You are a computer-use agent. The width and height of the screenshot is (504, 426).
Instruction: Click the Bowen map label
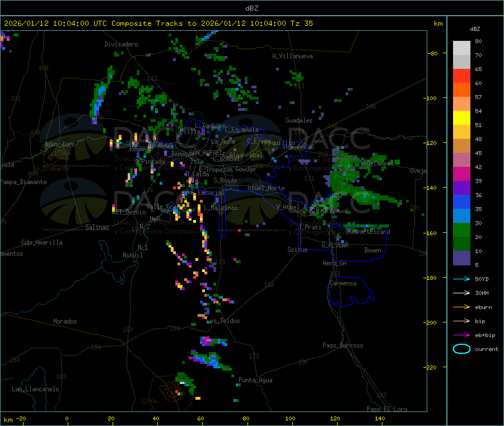tap(372, 250)
